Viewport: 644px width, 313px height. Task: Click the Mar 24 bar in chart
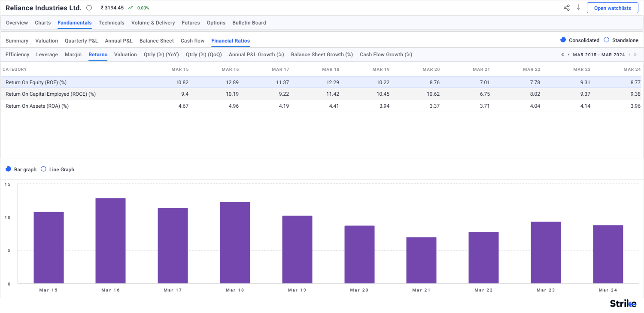click(x=608, y=254)
